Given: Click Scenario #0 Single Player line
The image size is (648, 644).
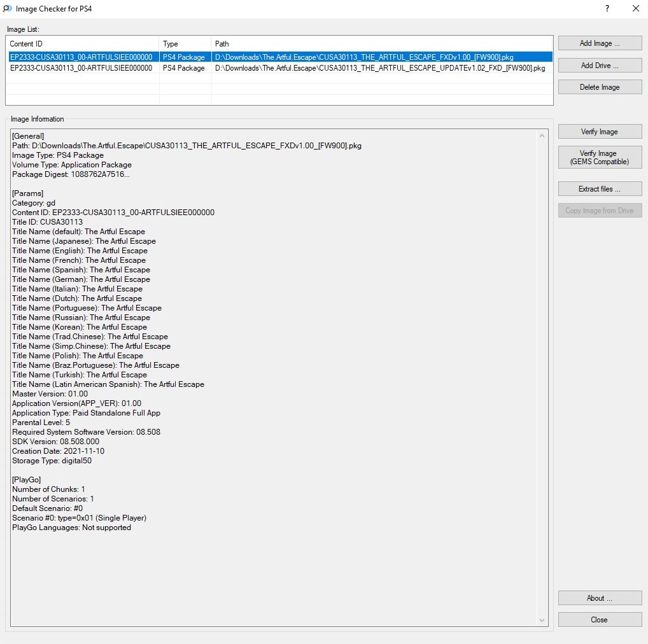Looking at the screenshot, I should [x=79, y=518].
